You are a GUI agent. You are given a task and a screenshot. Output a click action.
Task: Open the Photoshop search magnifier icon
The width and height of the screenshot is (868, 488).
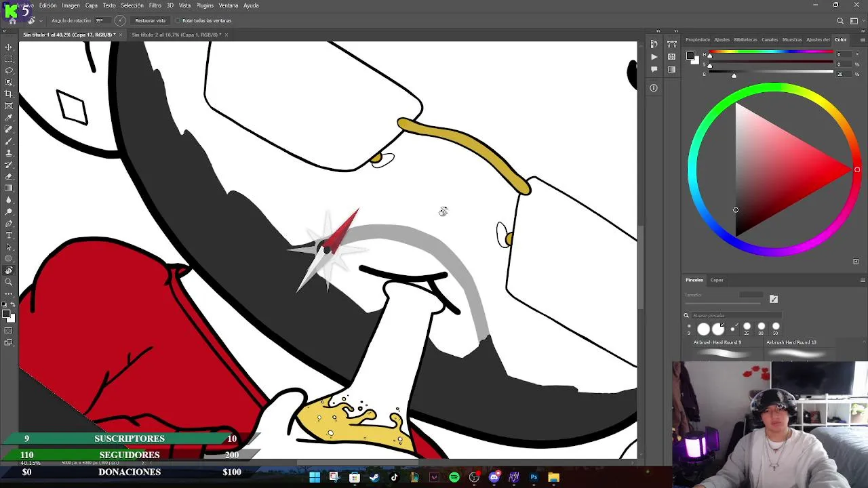(x=840, y=21)
